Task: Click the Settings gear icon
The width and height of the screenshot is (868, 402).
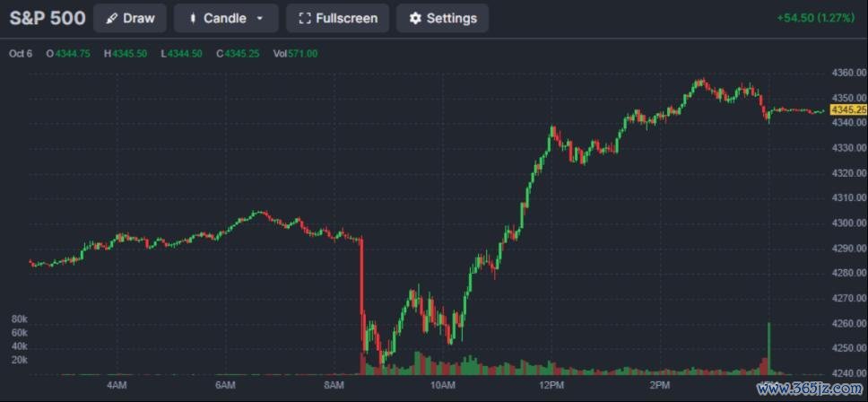Action: 415,18
